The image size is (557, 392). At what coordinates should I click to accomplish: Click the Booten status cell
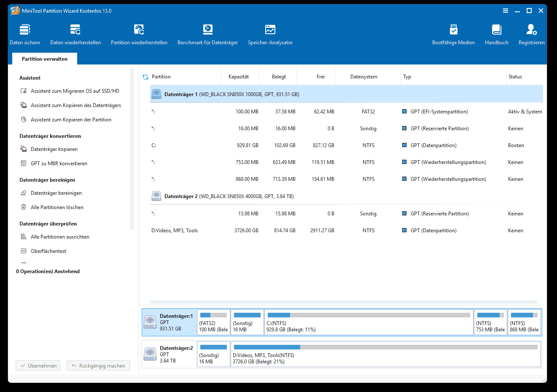(516, 145)
